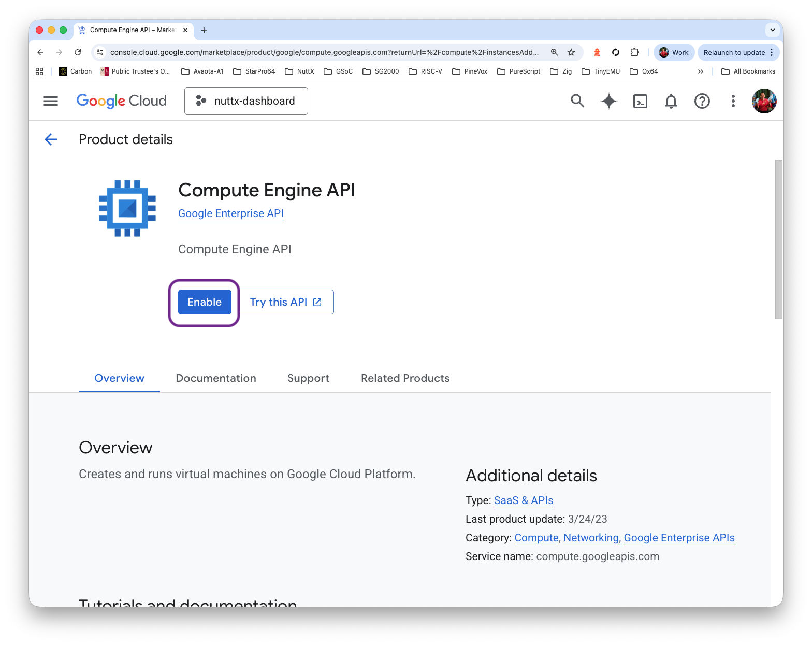This screenshot has height=645, width=812.
Task: Bookmark this page with the star icon
Action: click(571, 52)
